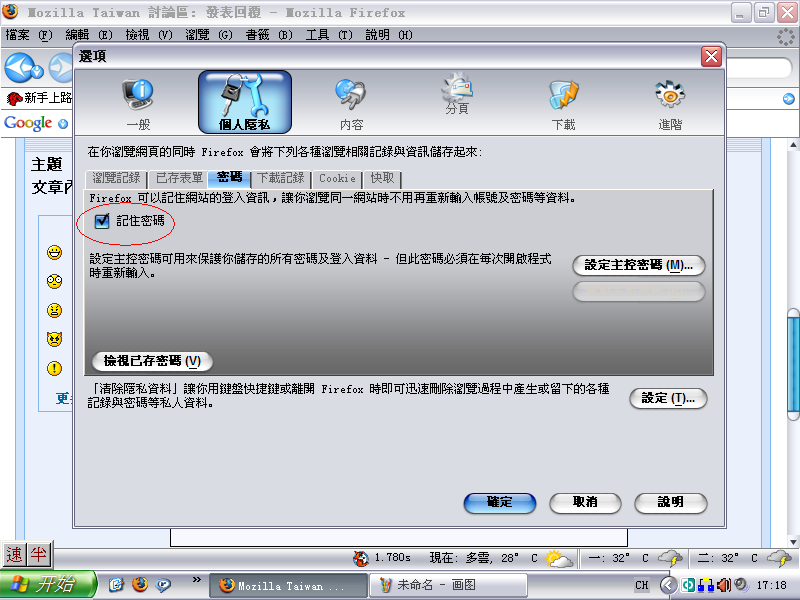Click the 說明 help button in dialog
The height and width of the screenshot is (600, 800).
click(x=670, y=503)
